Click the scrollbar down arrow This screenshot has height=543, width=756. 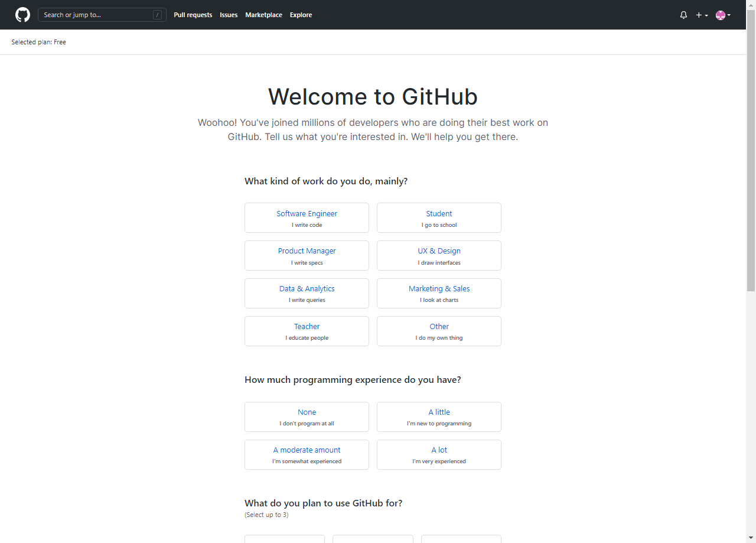pyautogui.click(x=751, y=538)
